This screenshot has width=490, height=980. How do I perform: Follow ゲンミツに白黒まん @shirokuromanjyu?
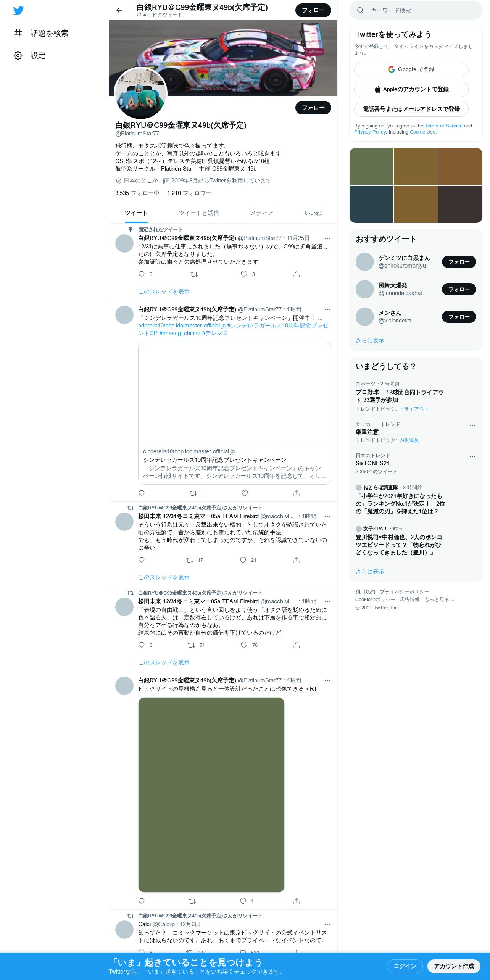459,262
